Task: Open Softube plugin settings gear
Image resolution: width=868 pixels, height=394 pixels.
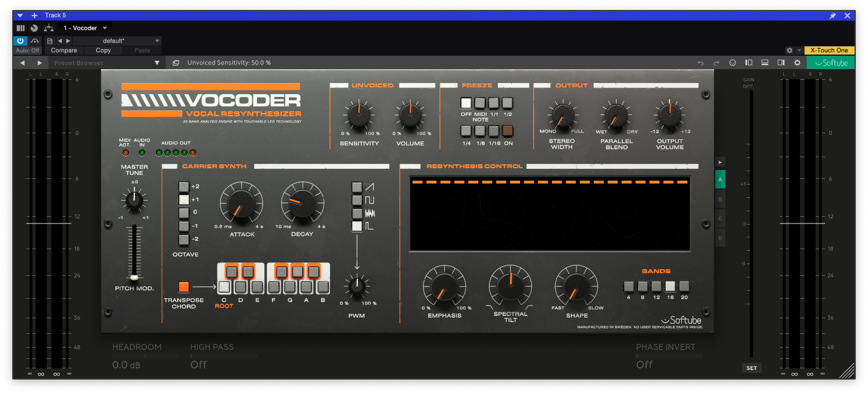Action: tap(797, 63)
